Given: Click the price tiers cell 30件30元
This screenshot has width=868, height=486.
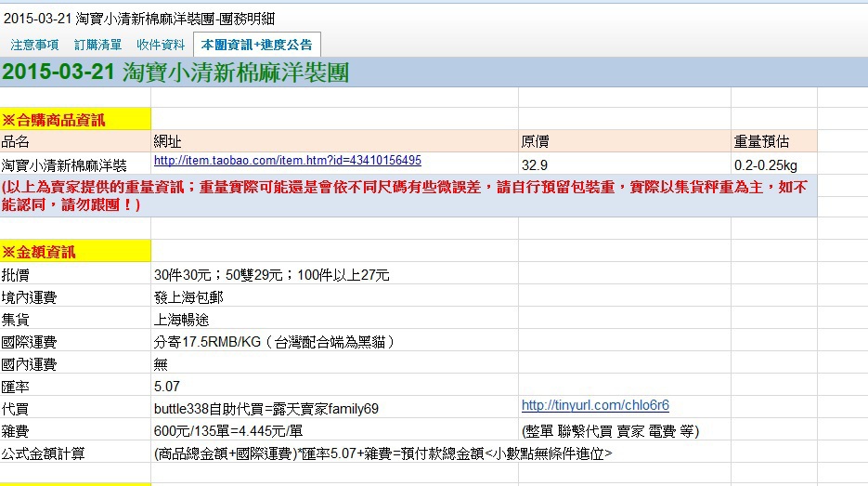Looking at the screenshot, I should click(334, 274).
